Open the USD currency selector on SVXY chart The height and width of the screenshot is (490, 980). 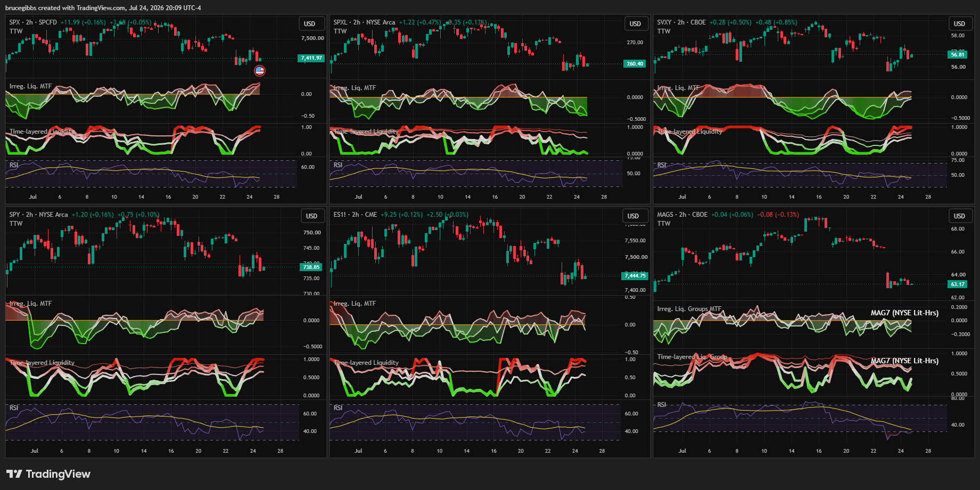[x=959, y=24]
